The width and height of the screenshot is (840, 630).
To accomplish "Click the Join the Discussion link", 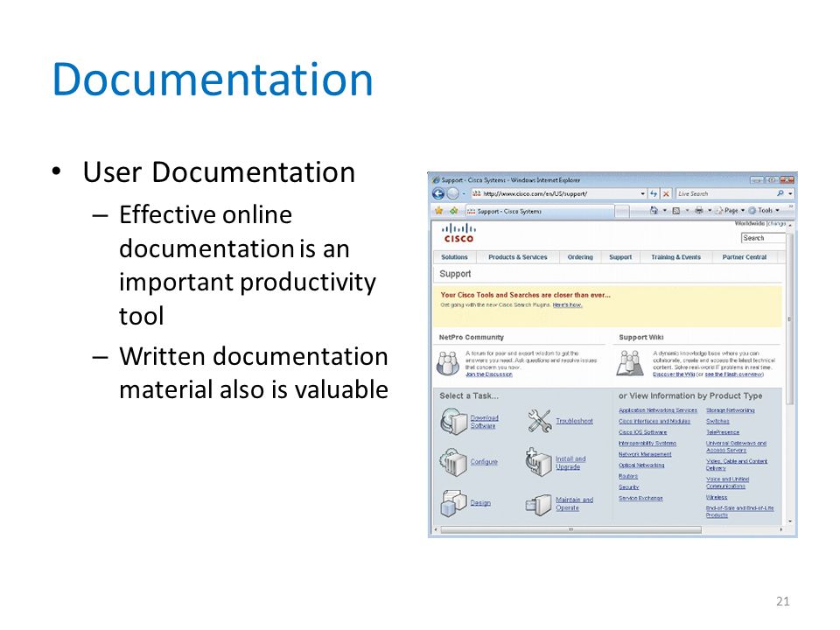I will [488, 374].
